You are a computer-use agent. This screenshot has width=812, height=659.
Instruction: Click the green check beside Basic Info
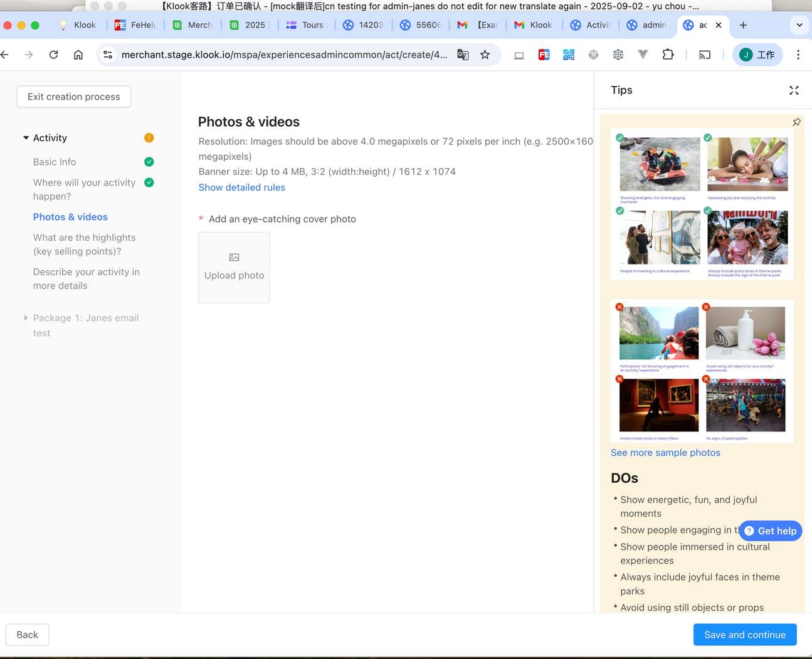tap(149, 162)
